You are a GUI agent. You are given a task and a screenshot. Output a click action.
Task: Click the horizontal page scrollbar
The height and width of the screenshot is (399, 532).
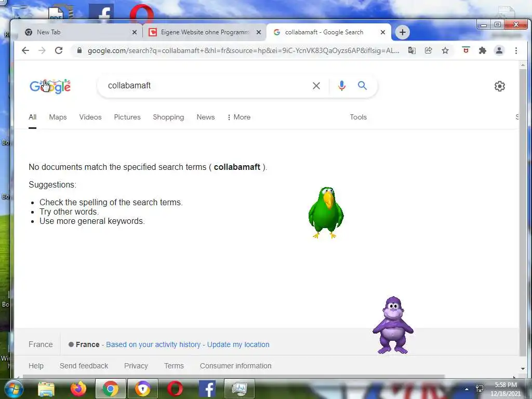[233, 376]
